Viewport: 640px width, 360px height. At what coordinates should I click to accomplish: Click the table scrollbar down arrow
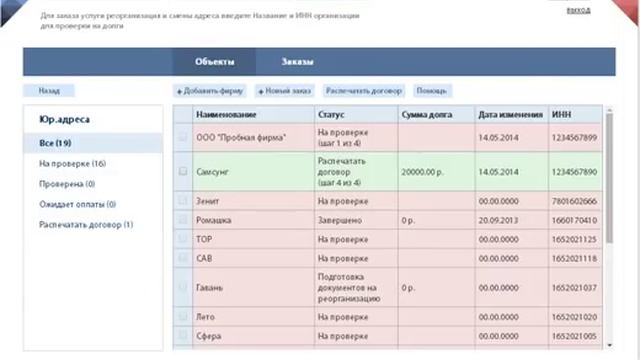coord(609,345)
